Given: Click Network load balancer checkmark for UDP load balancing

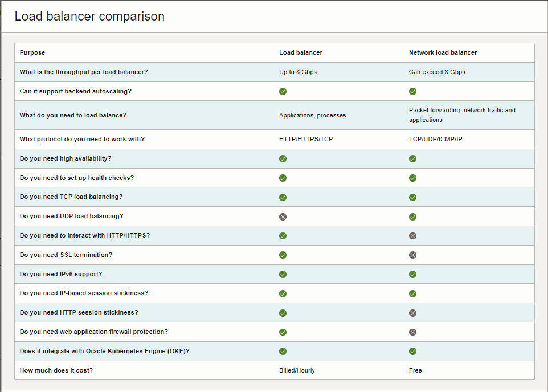Looking at the screenshot, I should (412, 217).
